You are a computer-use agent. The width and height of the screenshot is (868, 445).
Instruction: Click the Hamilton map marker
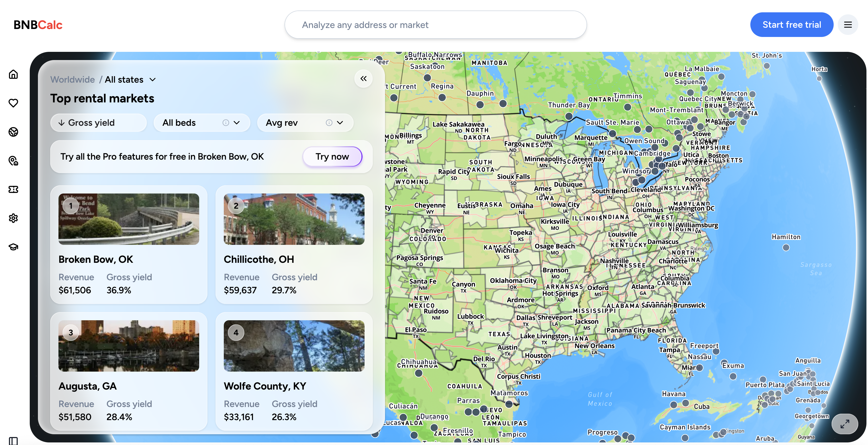786,248
